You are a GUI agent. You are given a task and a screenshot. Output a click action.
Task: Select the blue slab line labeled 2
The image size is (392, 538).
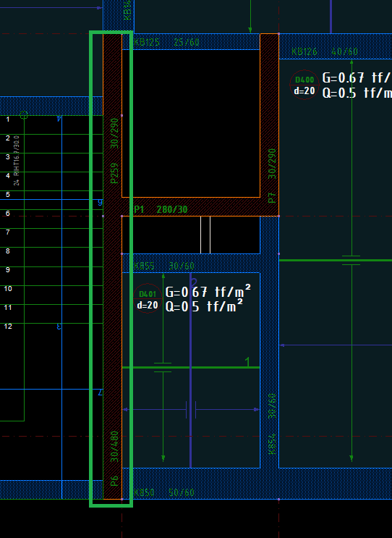(x=190, y=371)
